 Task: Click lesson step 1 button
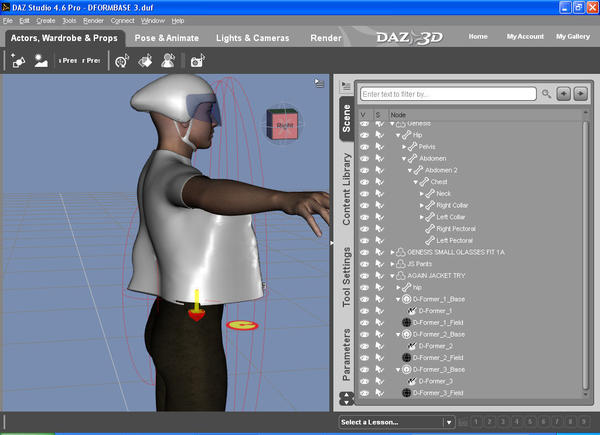coord(476,422)
